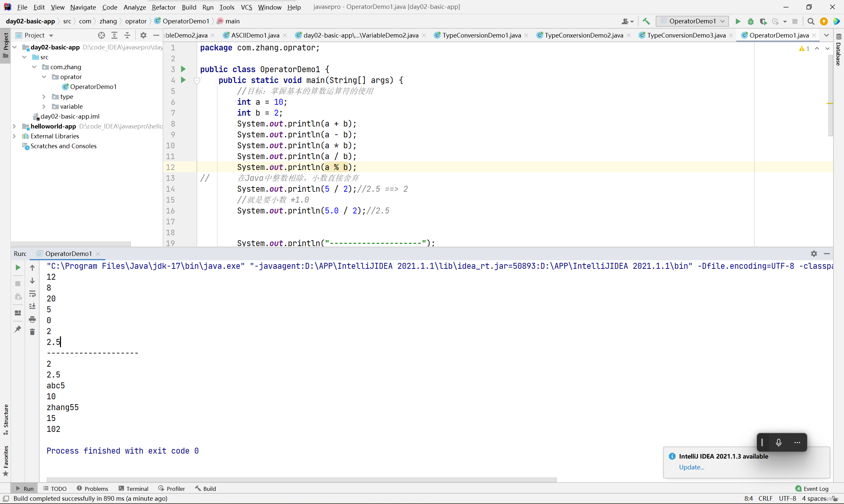844x504 pixels.
Task: Toggle soft-wrap in the Run console
Action: 32,294
